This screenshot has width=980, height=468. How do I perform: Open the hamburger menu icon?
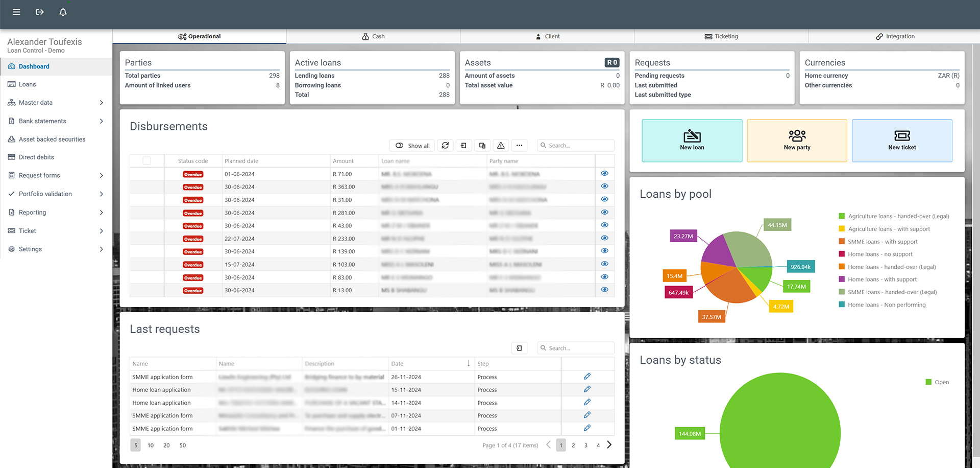pos(16,12)
